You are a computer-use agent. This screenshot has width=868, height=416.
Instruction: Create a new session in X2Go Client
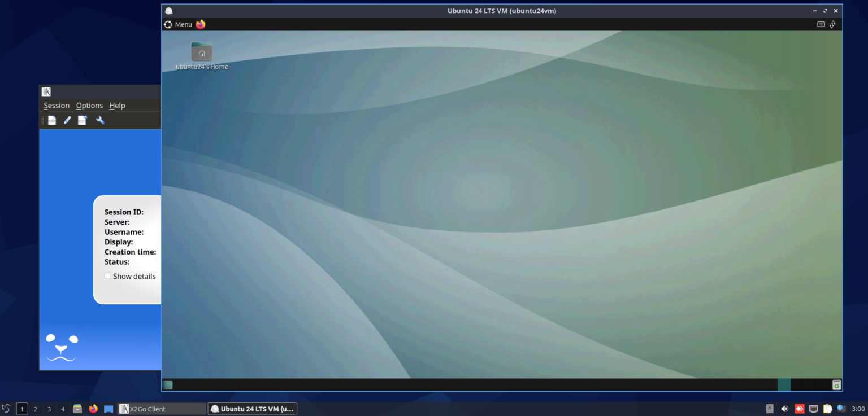(51, 120)
